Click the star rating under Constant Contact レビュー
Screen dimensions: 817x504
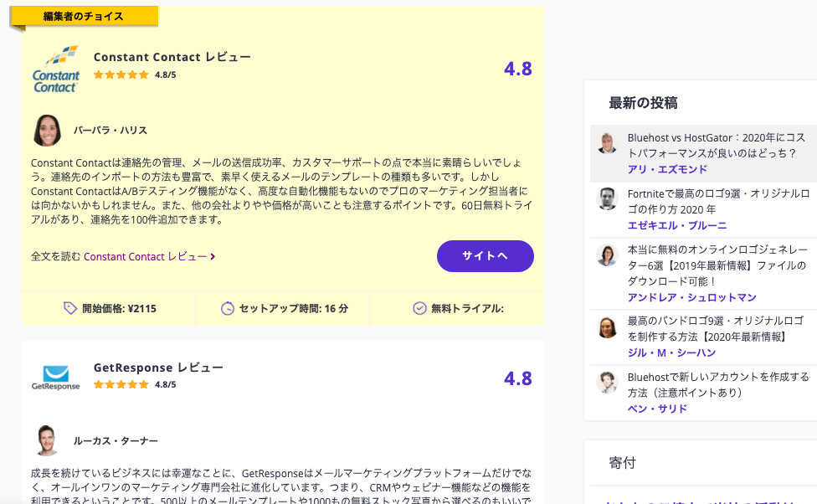point(121,75)
